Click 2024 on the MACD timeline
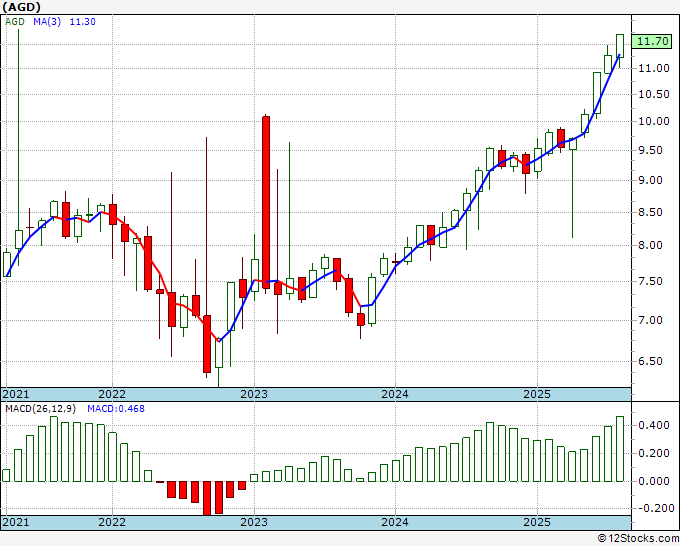 coord(395,522)
